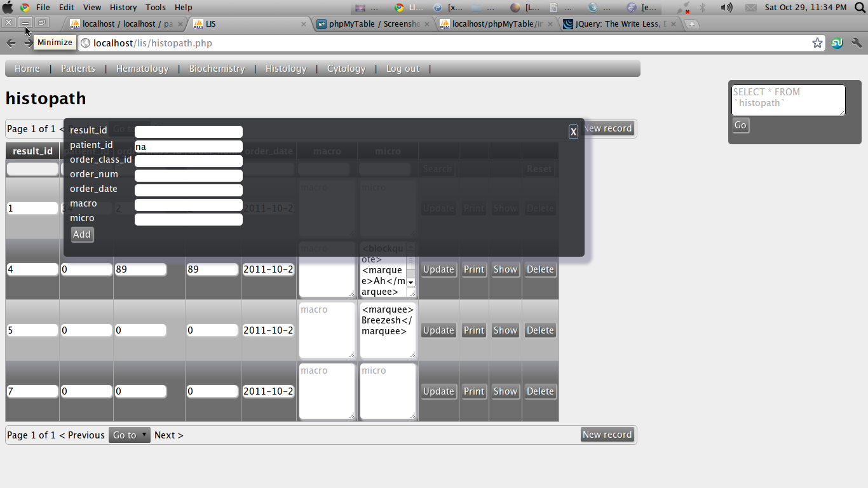This screenshot has width=868, height=488.
Task: Click the New record button
Action: pos(607,435)
